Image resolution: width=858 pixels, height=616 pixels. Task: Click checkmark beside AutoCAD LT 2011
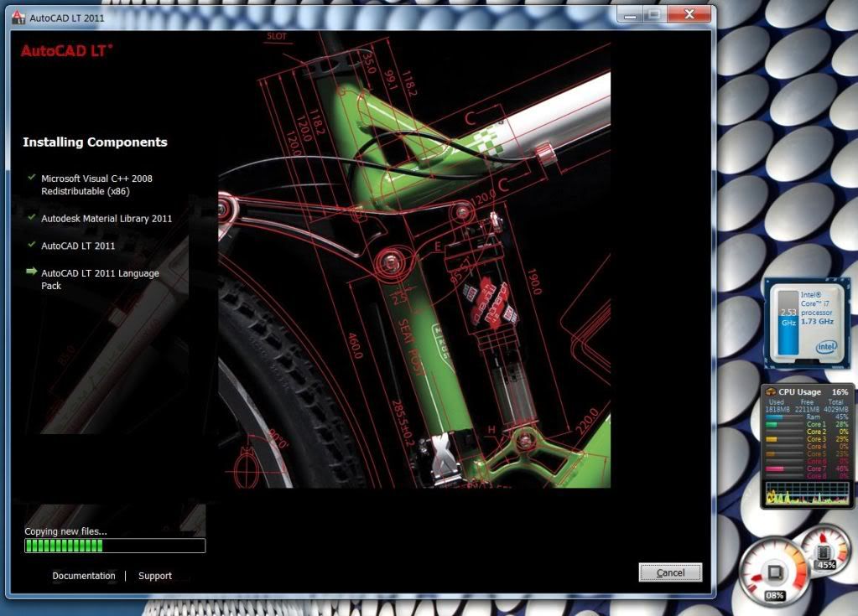32,245
